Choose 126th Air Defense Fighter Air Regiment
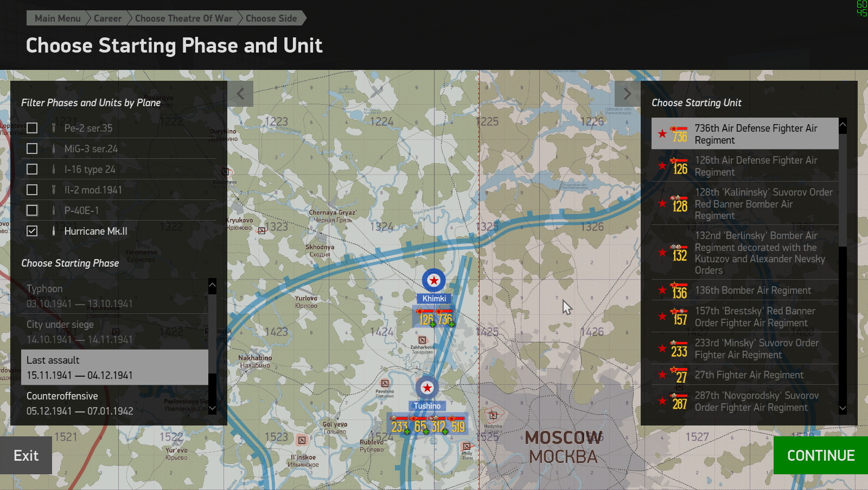Screen dimensions: 868x490 click(745, 166)
